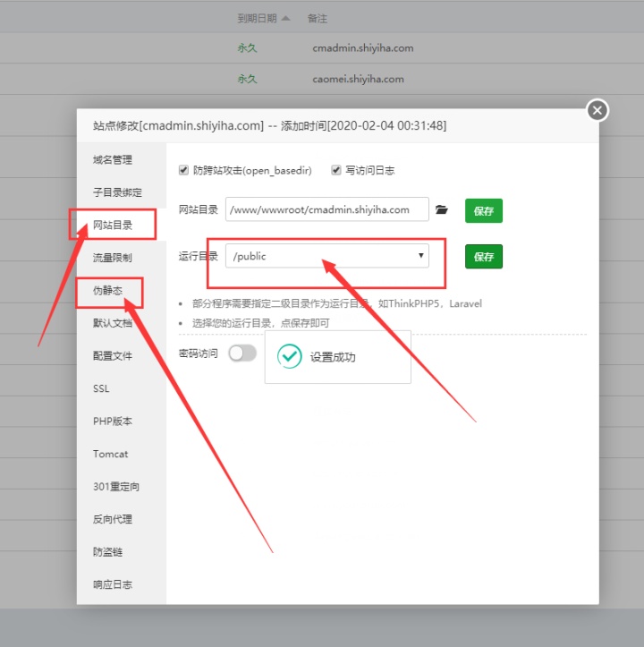
Task: Switch to the 配置文件 tab
Action: coord(122,355)
